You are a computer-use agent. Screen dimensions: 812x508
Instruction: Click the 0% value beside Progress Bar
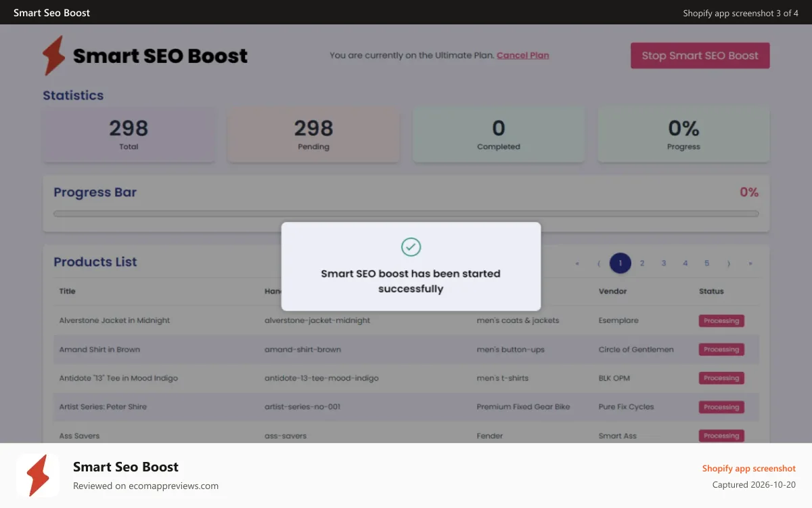click(x=749, y=192)
